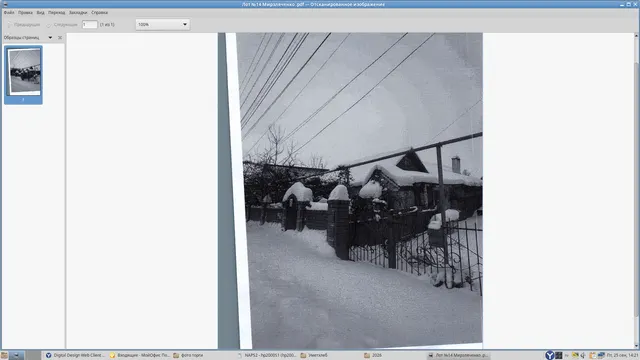Open the start menu icon in taskbar
This screenshot has width=640, height=360.
tap(4, 356)
